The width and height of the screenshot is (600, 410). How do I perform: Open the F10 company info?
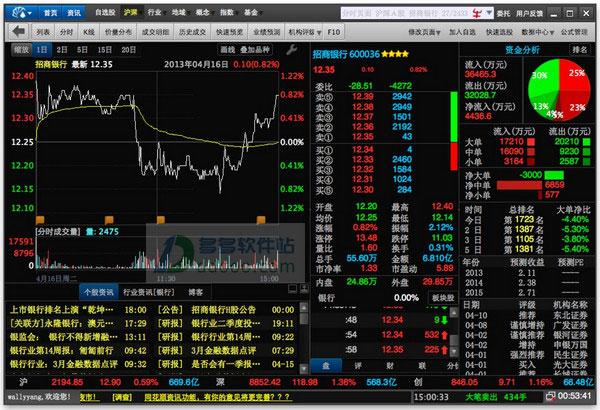[334, 32]
